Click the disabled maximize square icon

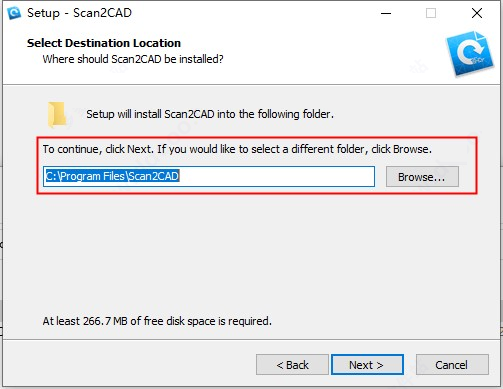click(431, 13)
